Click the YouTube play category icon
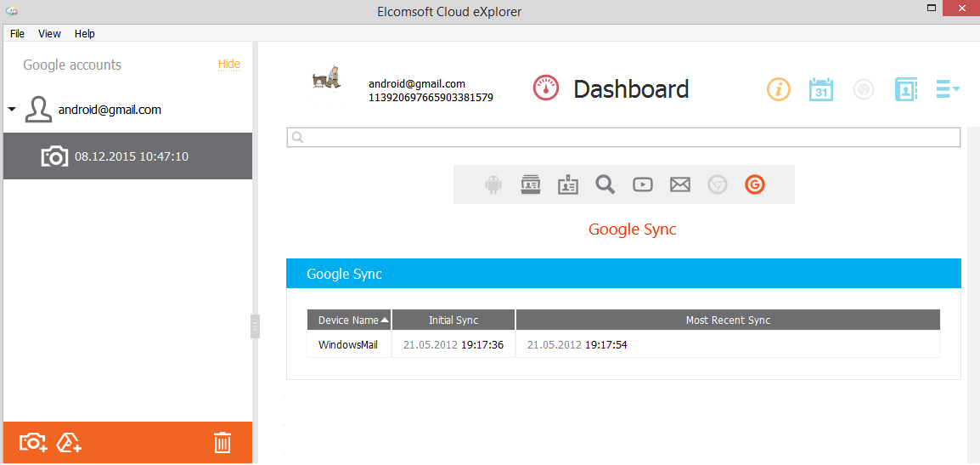The height and width of the screenshot is (465, 980). 643,184
